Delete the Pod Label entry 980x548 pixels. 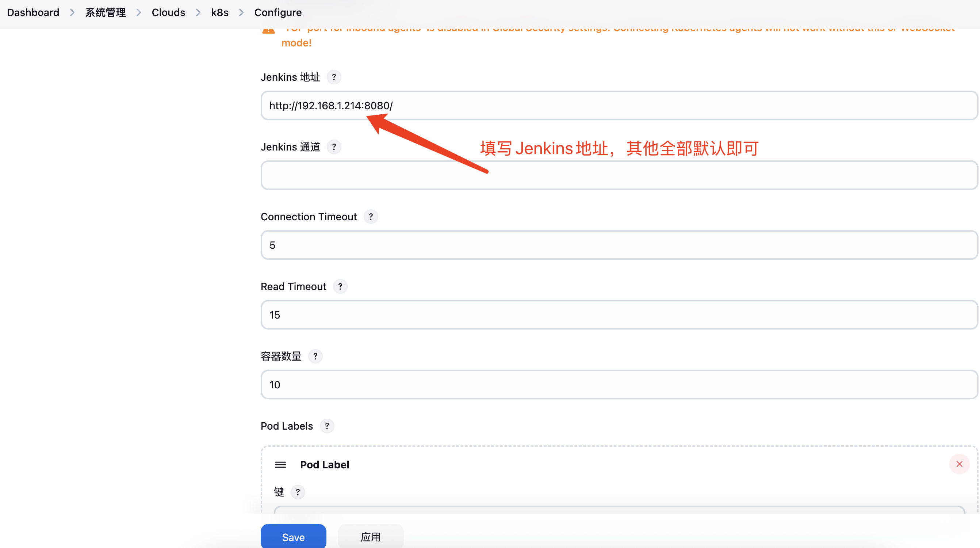pos(959,464)
